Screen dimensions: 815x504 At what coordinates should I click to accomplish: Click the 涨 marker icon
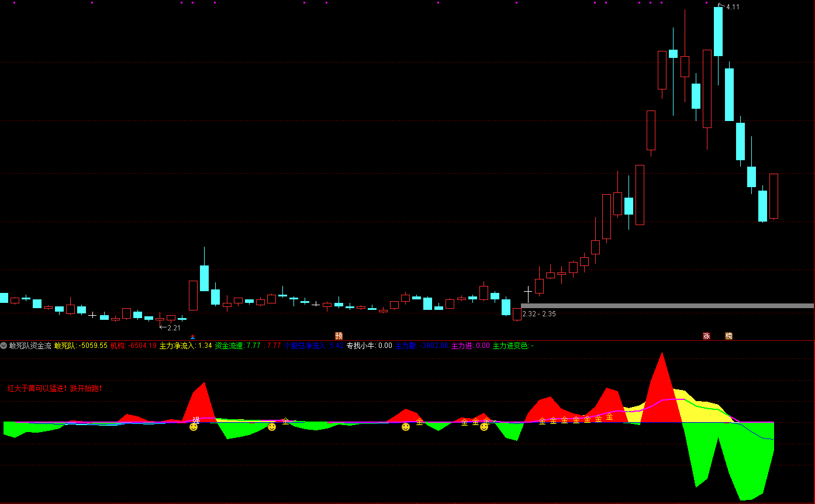[x=706, y=336]
